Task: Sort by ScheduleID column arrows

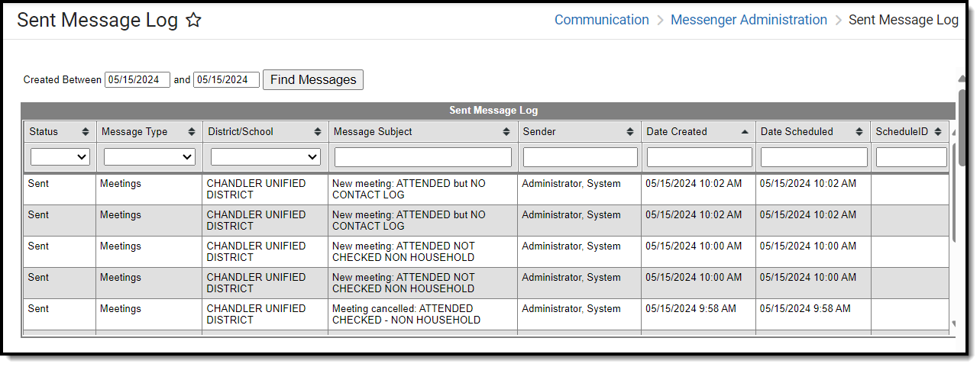Action: pos(938,132)
